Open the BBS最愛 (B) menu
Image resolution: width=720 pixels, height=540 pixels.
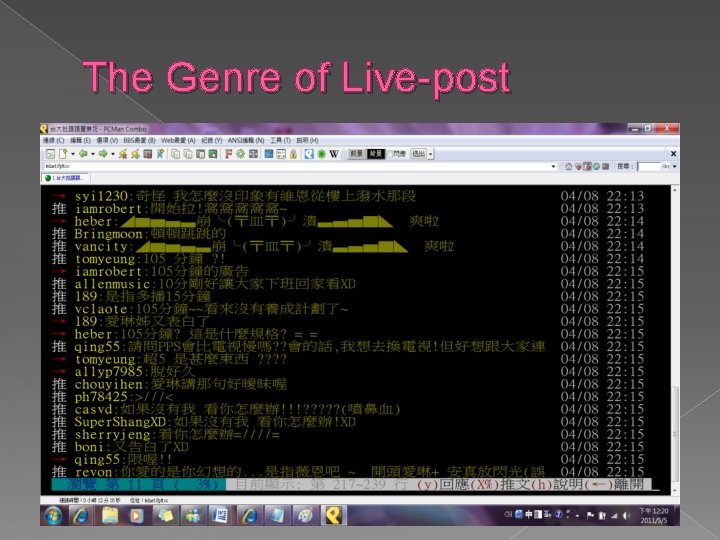click(139, 141)
